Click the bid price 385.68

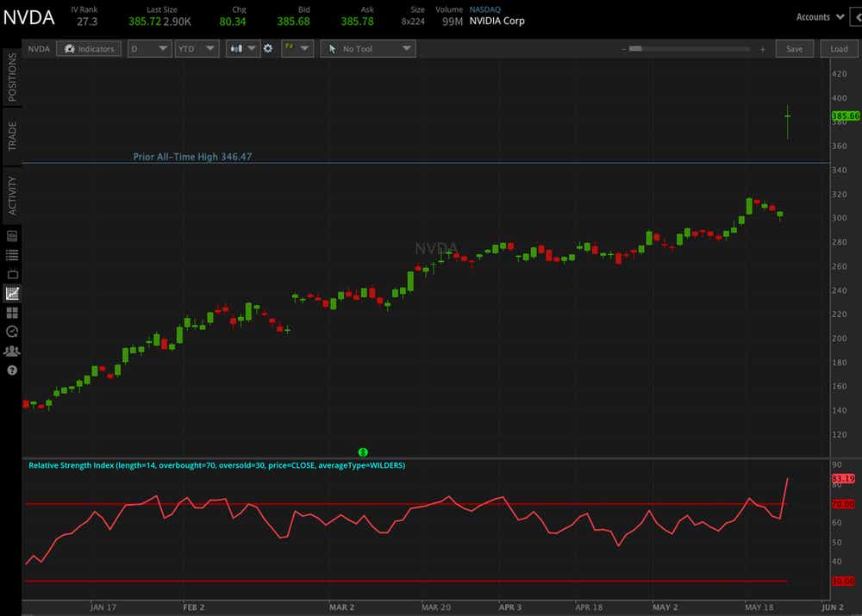tap(294, 22)
